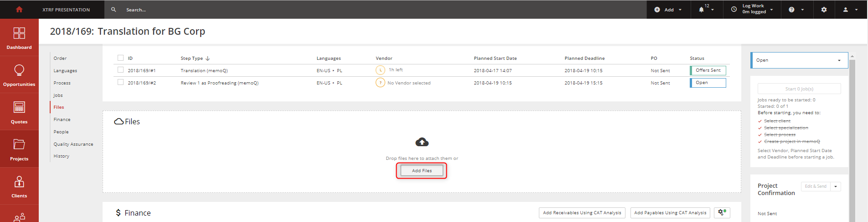Click the Edit & Send button
Image resolution: width=868 pixels, height=222 pixels.
(816, 186)
